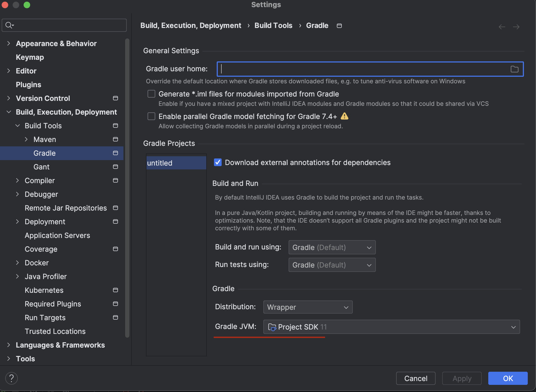Click the project icon next to Maven
536x392 pixels.
[x=115, y=139]
